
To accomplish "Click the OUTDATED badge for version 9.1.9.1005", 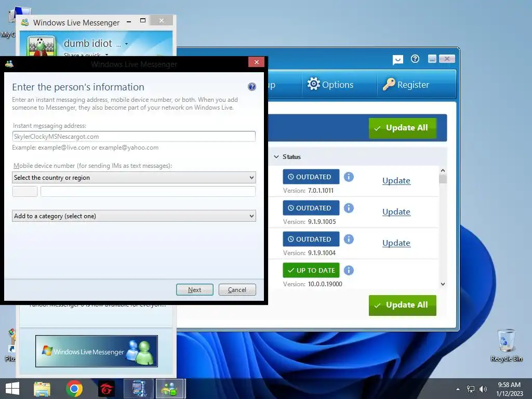I will pyautogui.click(x=311, y=208).
